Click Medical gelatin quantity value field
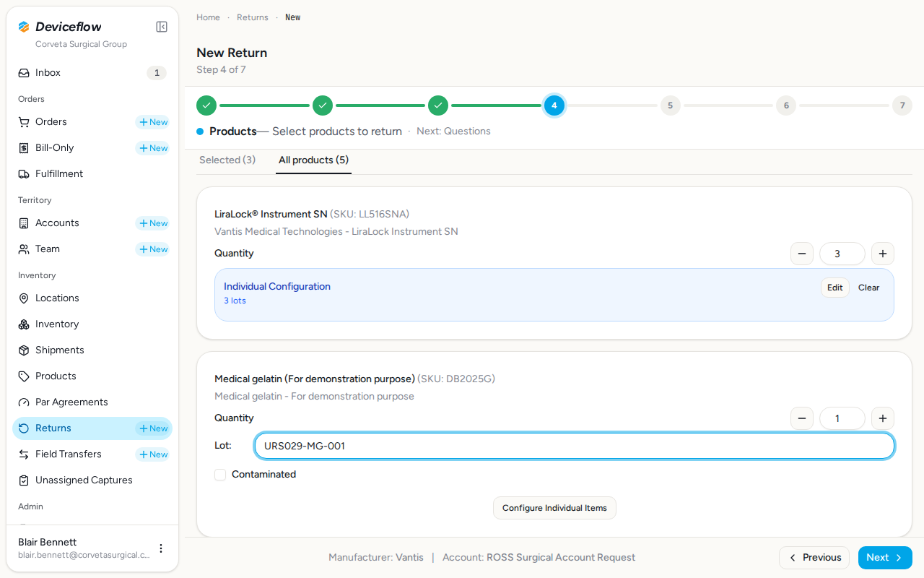The image size is (924, 578). pyautogui.click(x=842, y=418)
